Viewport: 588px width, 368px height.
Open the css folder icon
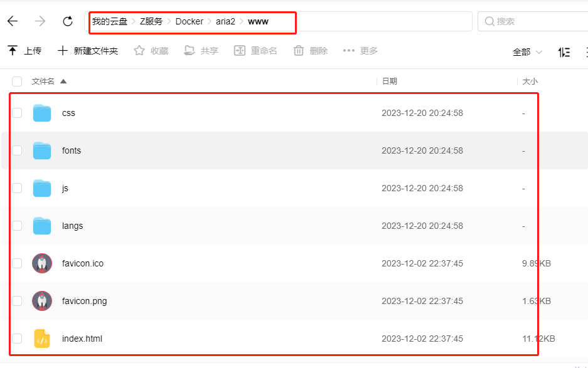pos(42,113)
